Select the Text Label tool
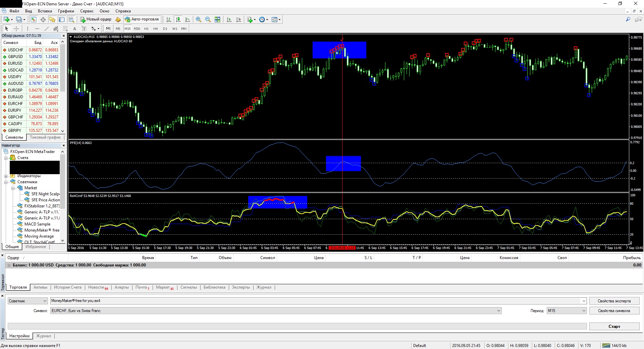 pyautogui.click(x=84, y=29)
